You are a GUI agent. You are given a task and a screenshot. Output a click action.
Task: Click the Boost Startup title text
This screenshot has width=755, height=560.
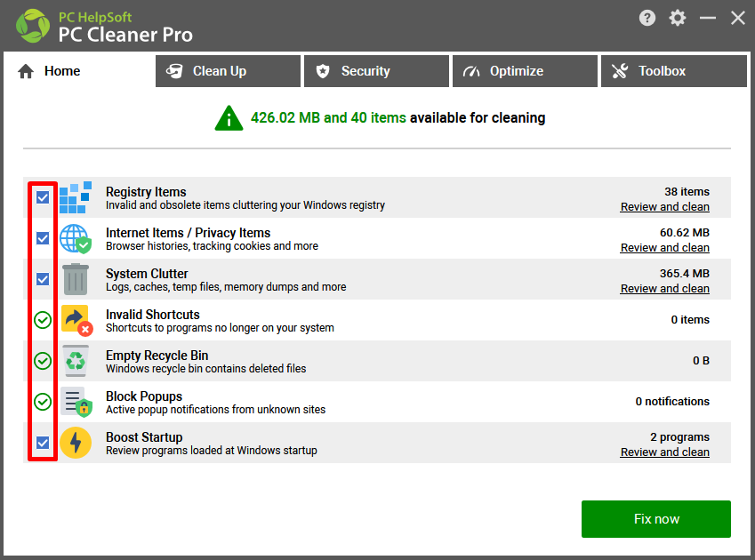144,437
